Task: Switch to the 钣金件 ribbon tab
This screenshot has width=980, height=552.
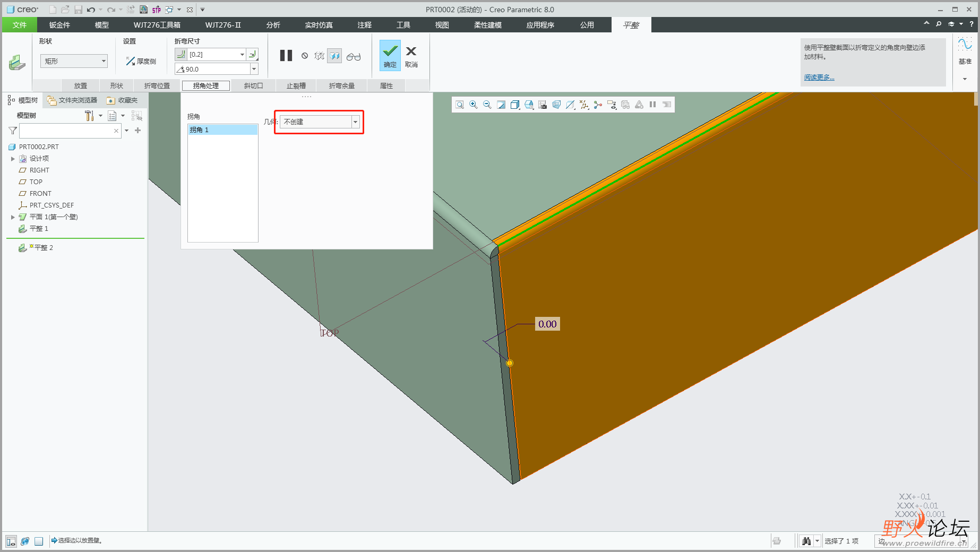Action: tap(59, 25)
